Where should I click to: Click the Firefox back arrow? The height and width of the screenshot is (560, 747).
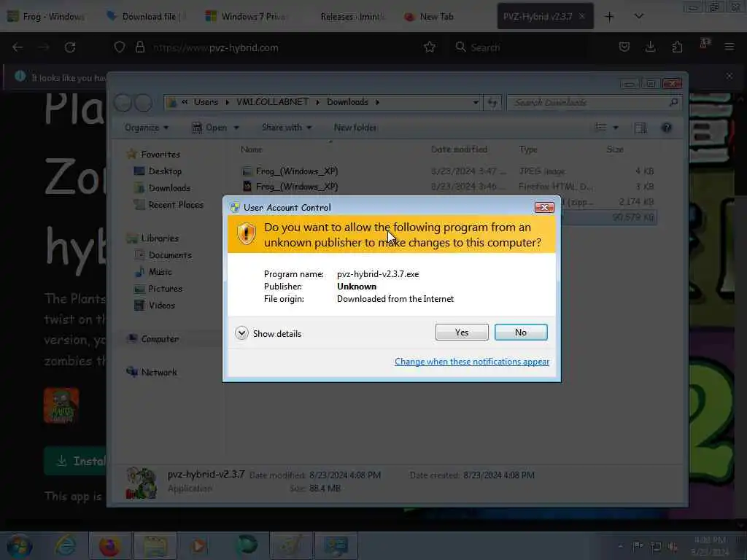[18, 47]
